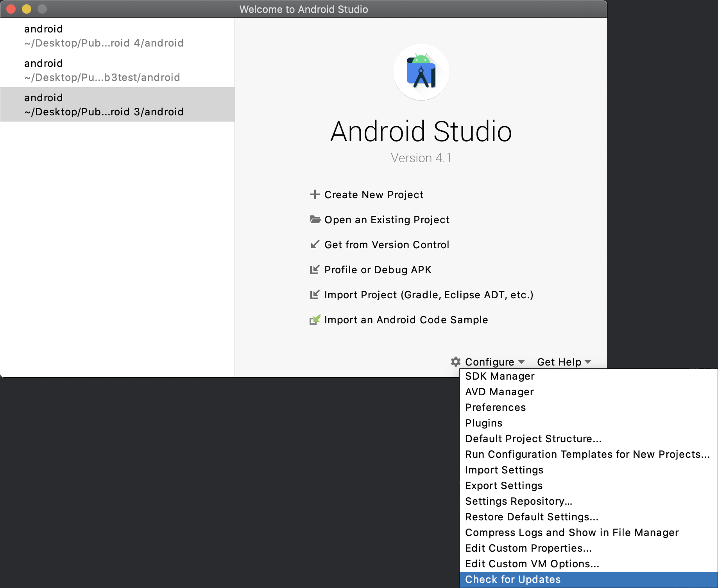The image size is (718, 588).
Task: Select Plugins in the Configure menu
Action: [589, 423]
